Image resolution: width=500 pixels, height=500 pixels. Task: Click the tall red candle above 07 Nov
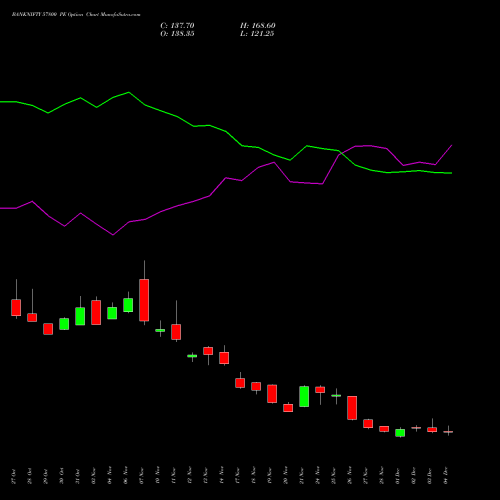coord(144,300)
